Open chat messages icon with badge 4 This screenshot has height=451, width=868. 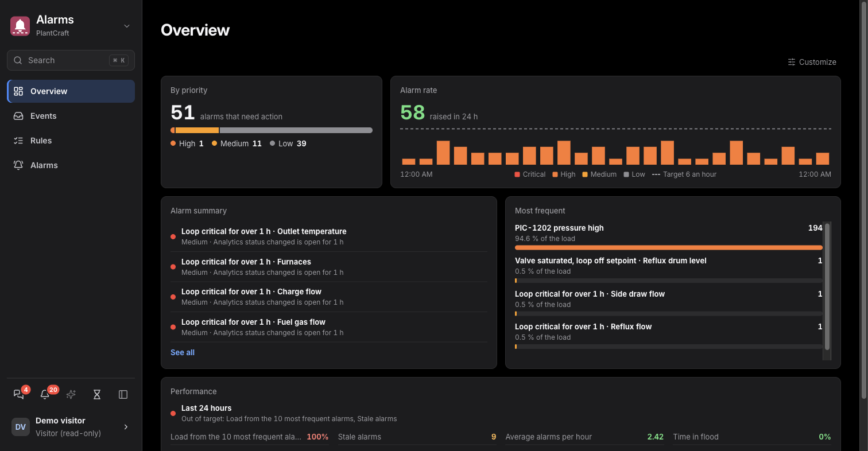tap(19, 394)
